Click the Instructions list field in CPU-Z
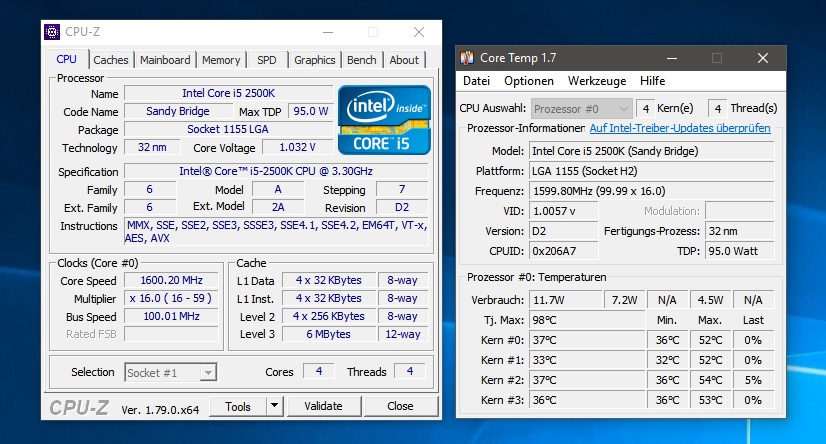The width and height of the screenshot is (826, 444). [x=276, y=232]
